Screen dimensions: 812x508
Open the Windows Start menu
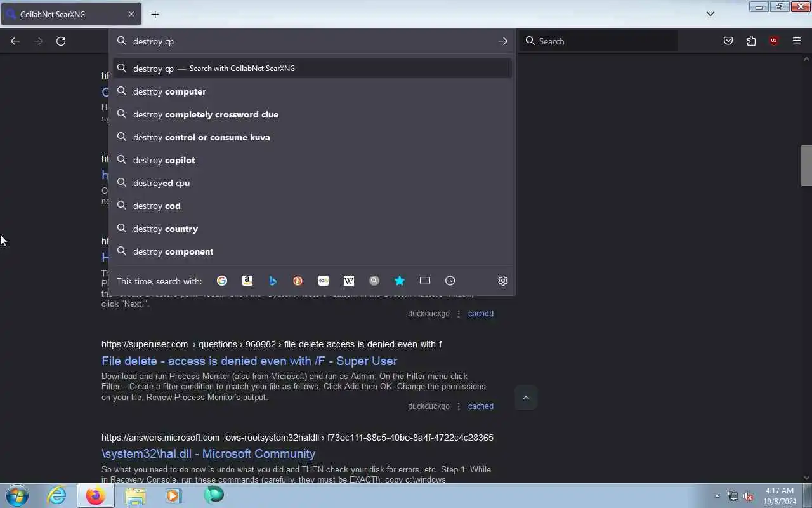point(17,495)
